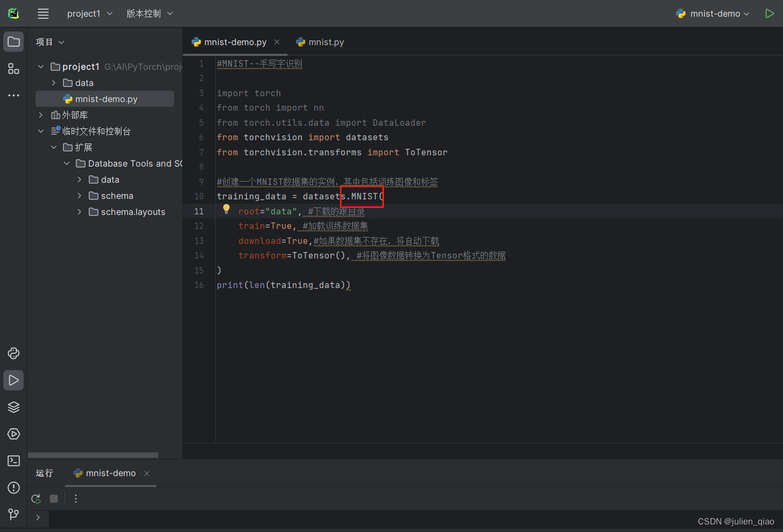Open the Structure tool window icon
The image size is (783, 532).
click(13, 69)
